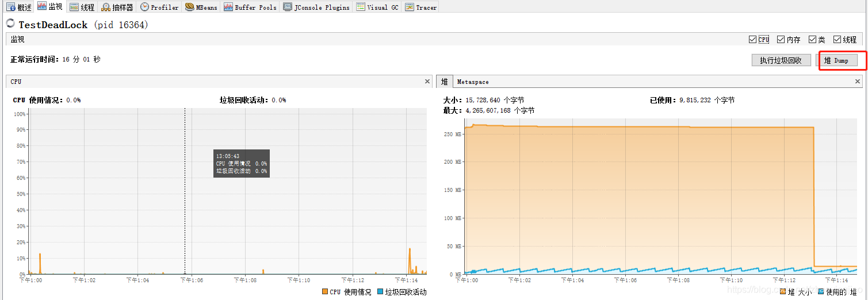Click the 垃圾回收活动 0.0% label

click(253, 100)
